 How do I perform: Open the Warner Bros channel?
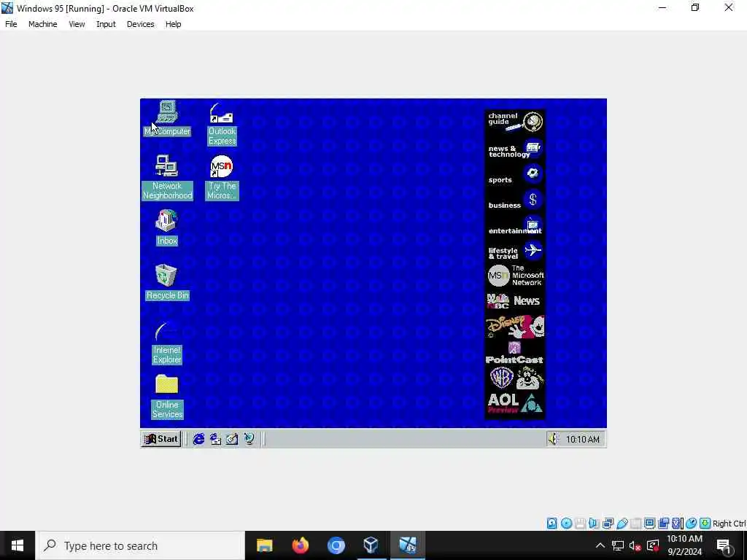tap(515, 379)
